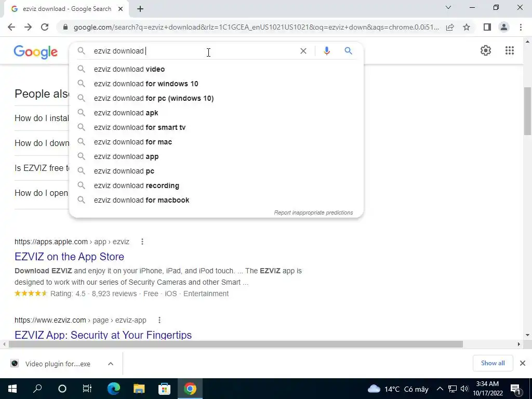The width and height of the screenshot is (532, 399).
Task: Expand the How do I instal question
Action: pyautogui.click(x=42, y=118)
